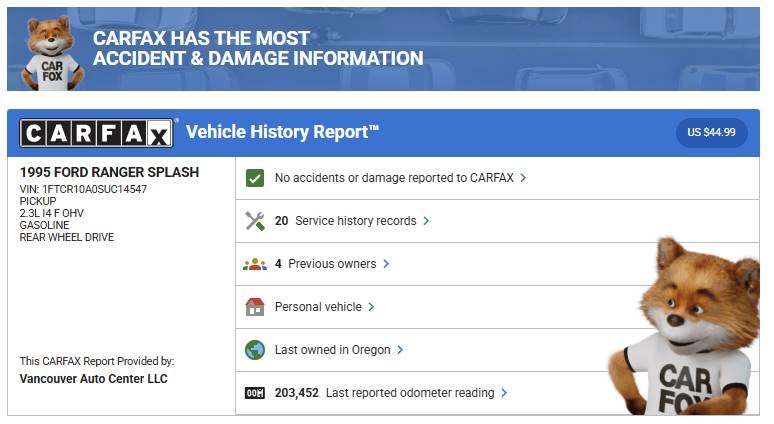Viewport: 774px width, 424px height.
Task: Click the house personal vehicle icon
Action: (255, 307)
